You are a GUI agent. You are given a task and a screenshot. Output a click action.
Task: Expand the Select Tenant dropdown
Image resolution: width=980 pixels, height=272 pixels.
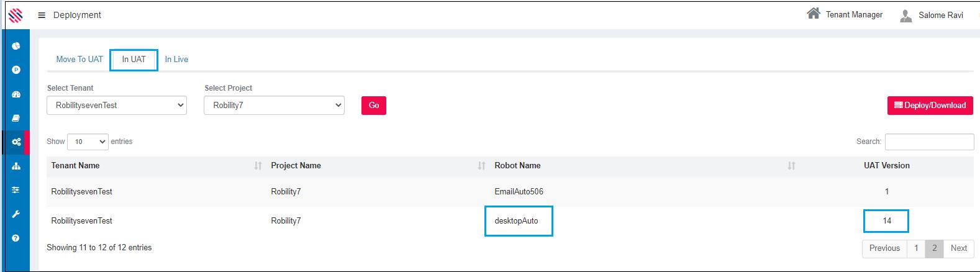point(117,106)
